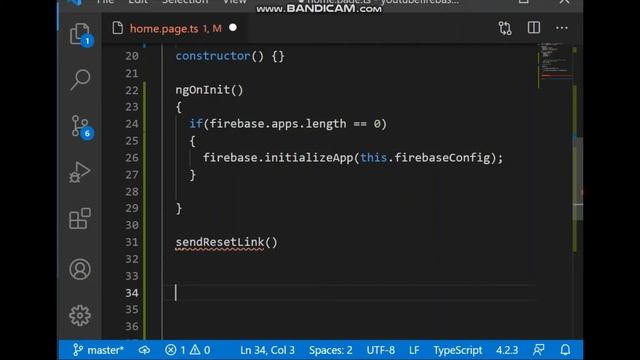Click the Open Changes compare icon
Image resolution: width=640 pixels, height=360 pixels.
click(x=505, y=28)
